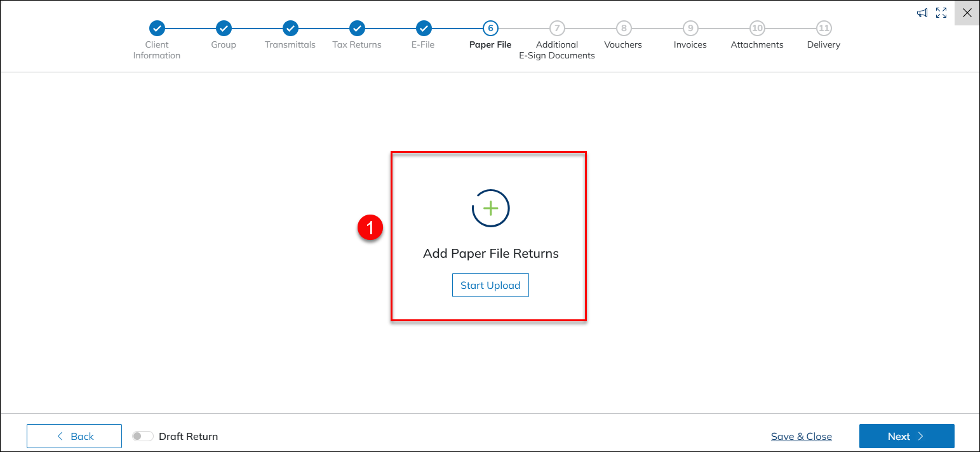Open the Tax Returns step checkmark
Viewport: 980px width, 452px height.
(x=357, y=29)
